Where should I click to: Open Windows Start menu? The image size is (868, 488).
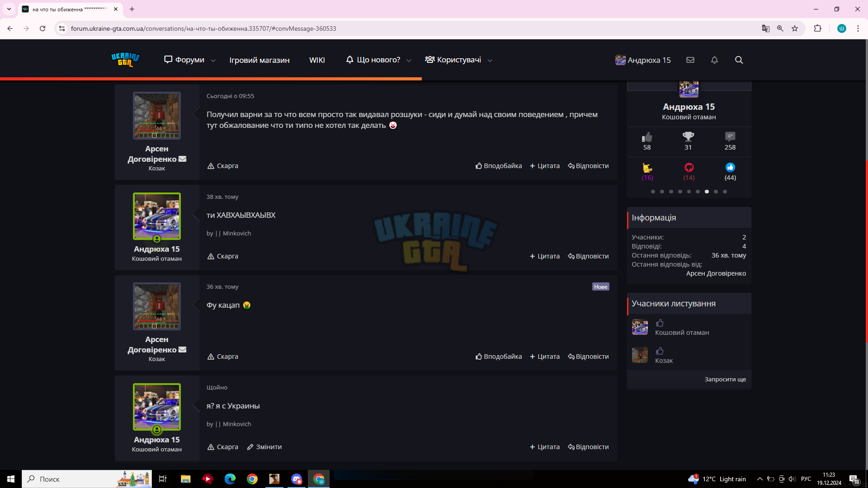click(11, 479)
